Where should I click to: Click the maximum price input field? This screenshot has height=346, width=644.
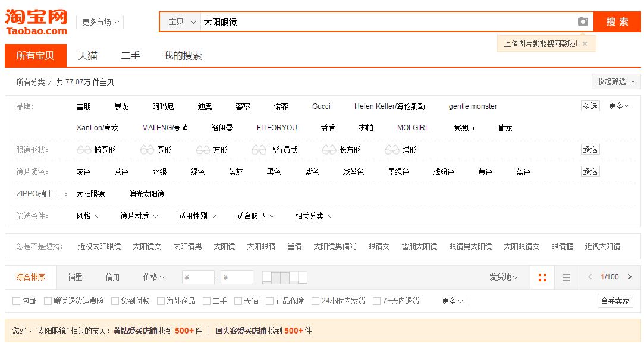tap(237, 278)
